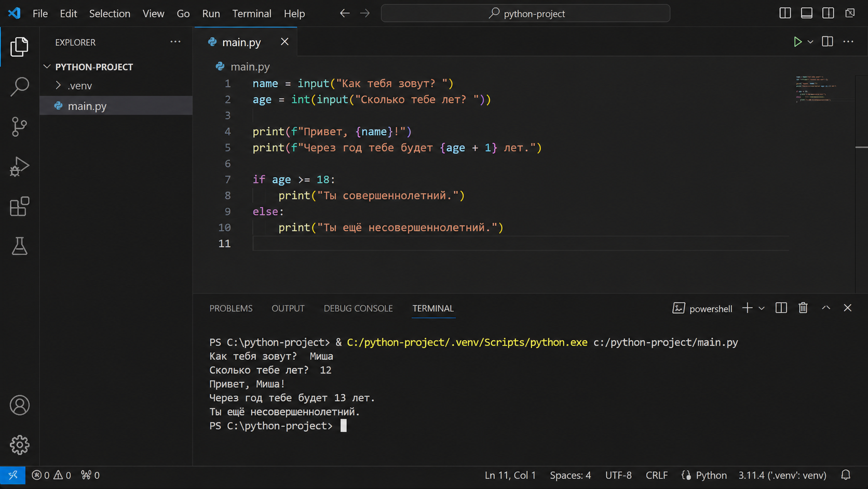Open the new terminal launch profile dropdown
Viewport: 868px width, 489px height.
tap(762, 308)
